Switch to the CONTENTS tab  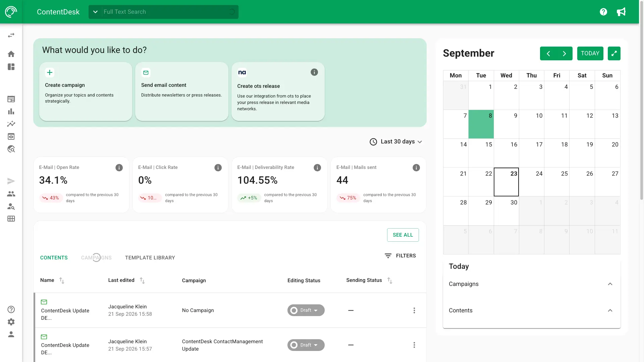click(54, 258)
